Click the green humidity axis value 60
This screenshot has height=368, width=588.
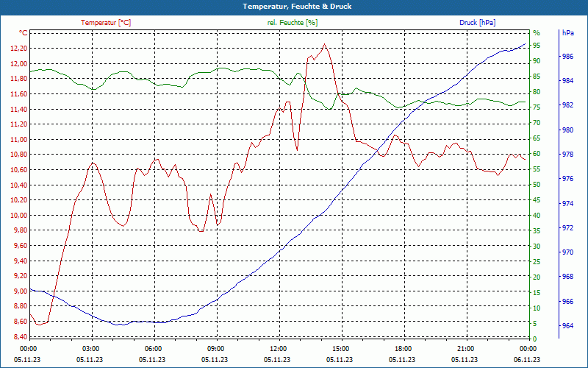(x=537, y=154)
